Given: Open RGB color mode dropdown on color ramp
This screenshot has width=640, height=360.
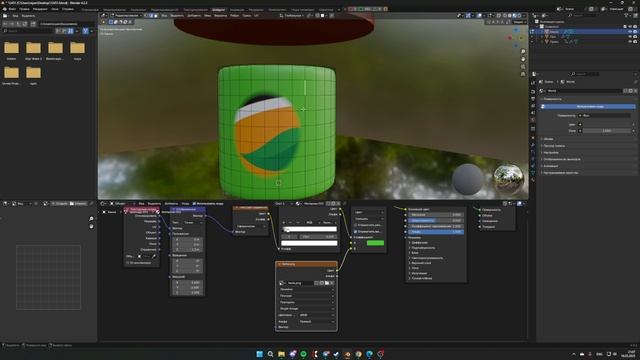Looking at the screenshot, I should pos(311,222).
